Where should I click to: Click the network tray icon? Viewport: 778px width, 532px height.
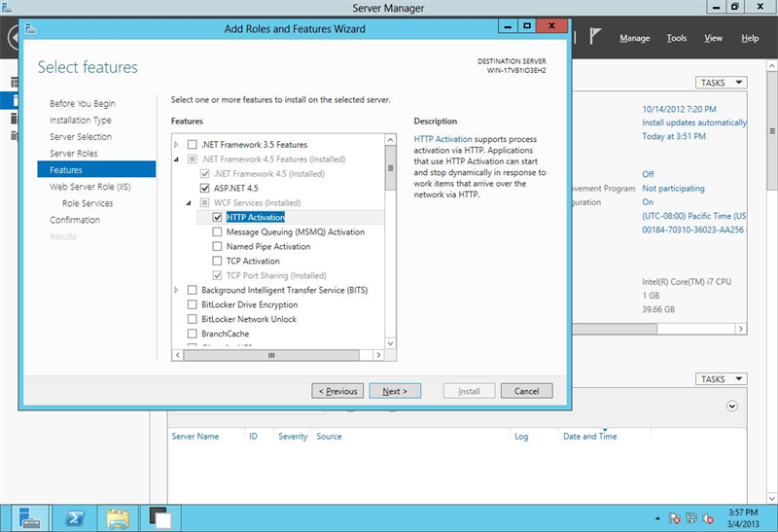691,518
